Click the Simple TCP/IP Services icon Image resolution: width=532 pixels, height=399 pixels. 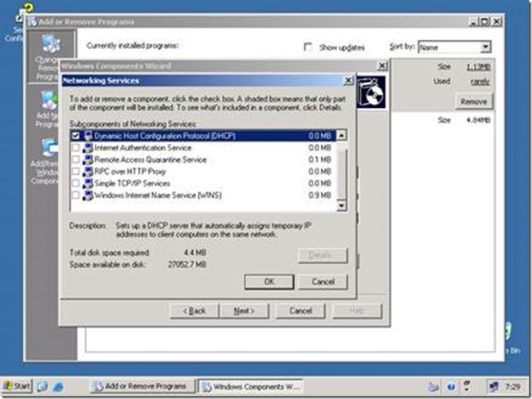[x=88, y=183]
